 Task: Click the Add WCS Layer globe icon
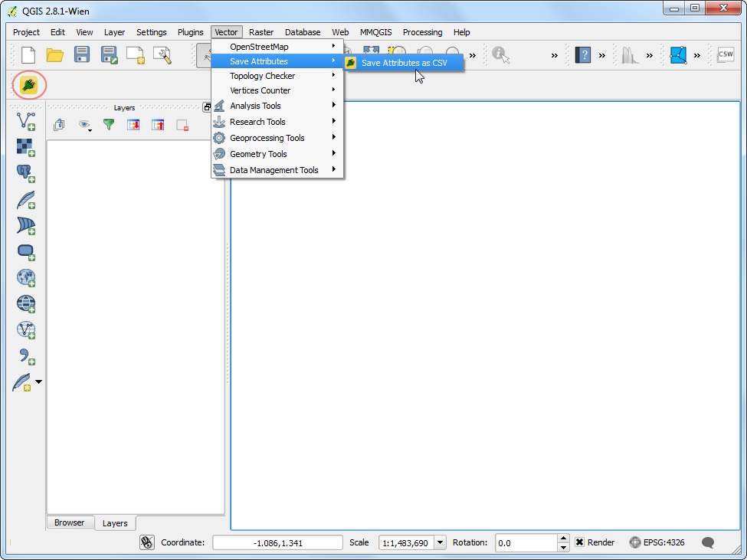(x=26, y=303)
